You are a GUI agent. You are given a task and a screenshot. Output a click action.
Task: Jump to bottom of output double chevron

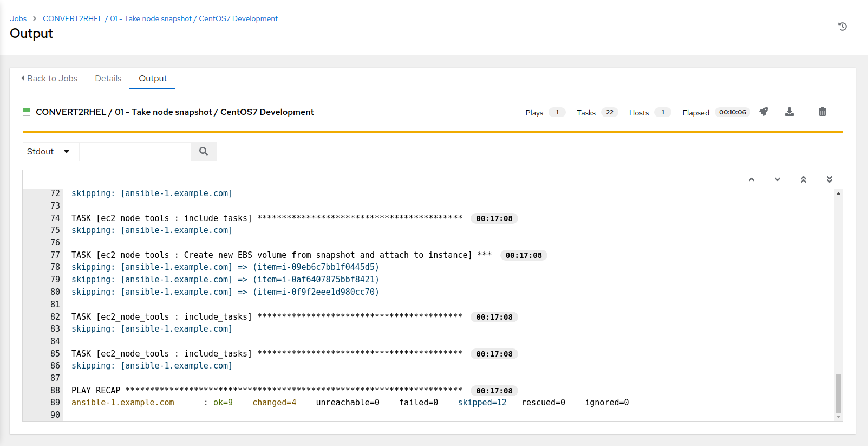pyautogui.click(x=830, y=179)
